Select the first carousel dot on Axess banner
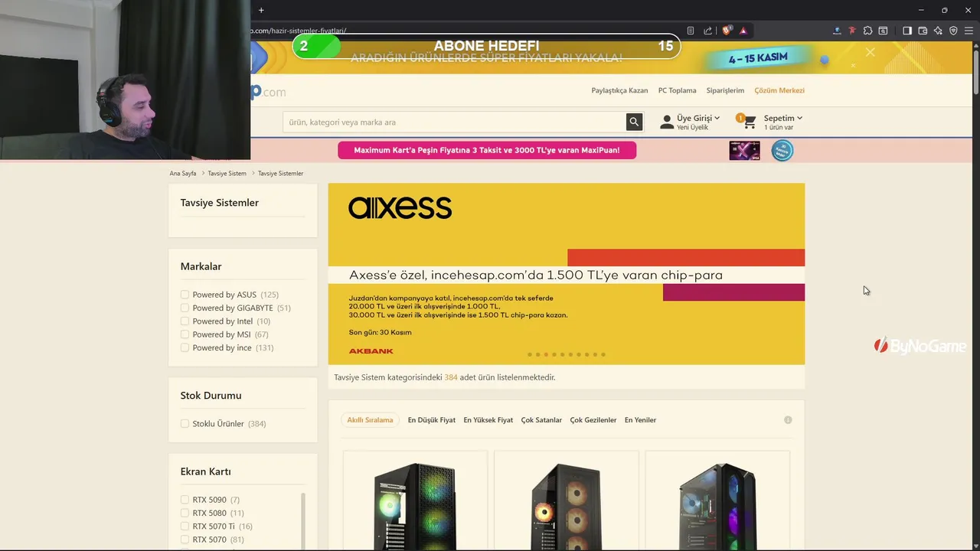The image size is (980, 551). [x=529, y=354]
